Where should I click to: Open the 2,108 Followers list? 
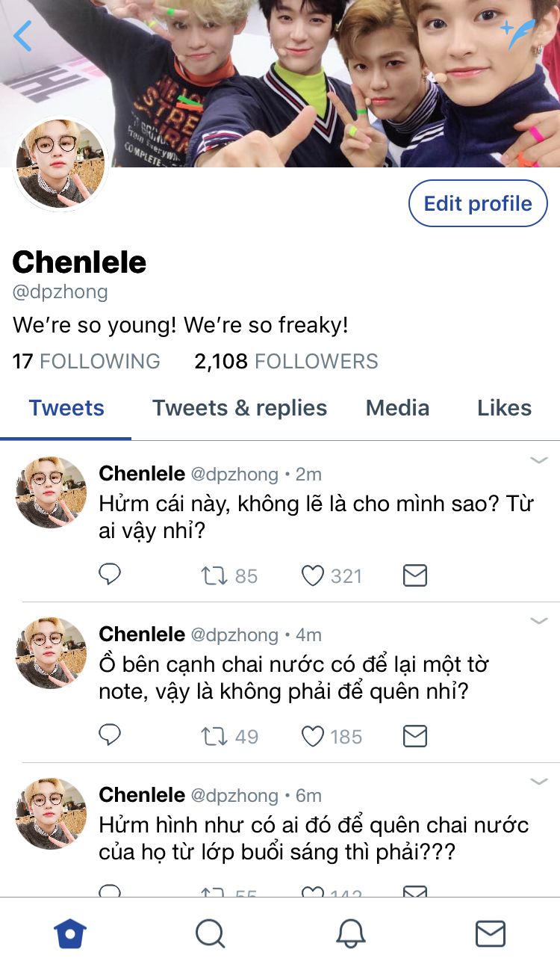tap(286, 362)
